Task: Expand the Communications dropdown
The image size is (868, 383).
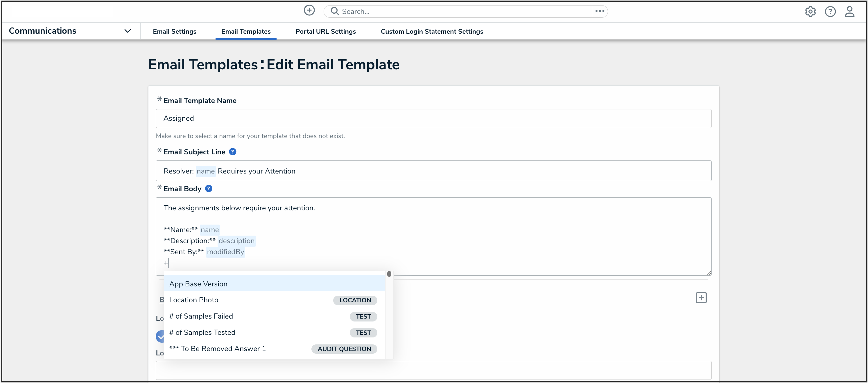Action: [x=127, y=31]
